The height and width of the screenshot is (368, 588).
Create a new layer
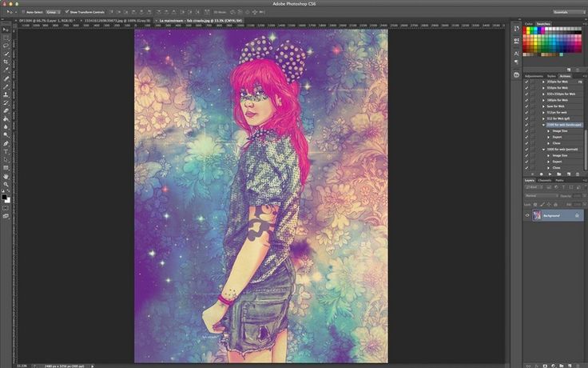pyautogui.click(x=570, y=365)
